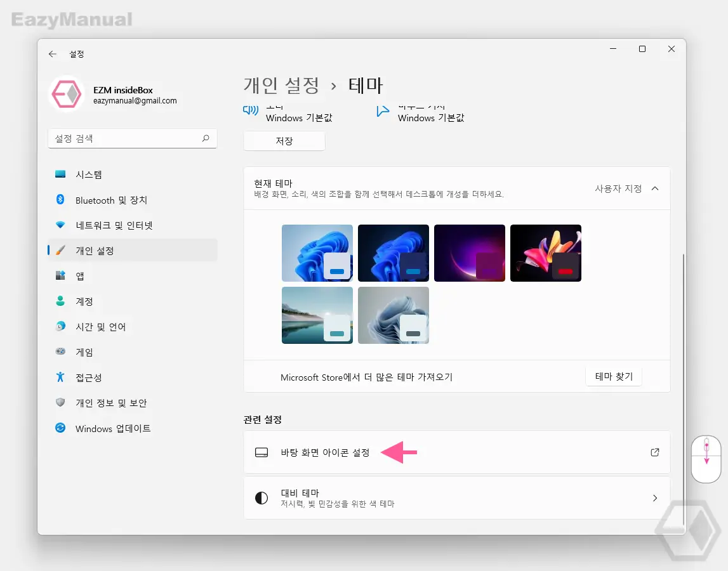The image size is (728, 571).
Task: Click the EZM insideBox profile avatar
Action: click(x=67, y=95)
